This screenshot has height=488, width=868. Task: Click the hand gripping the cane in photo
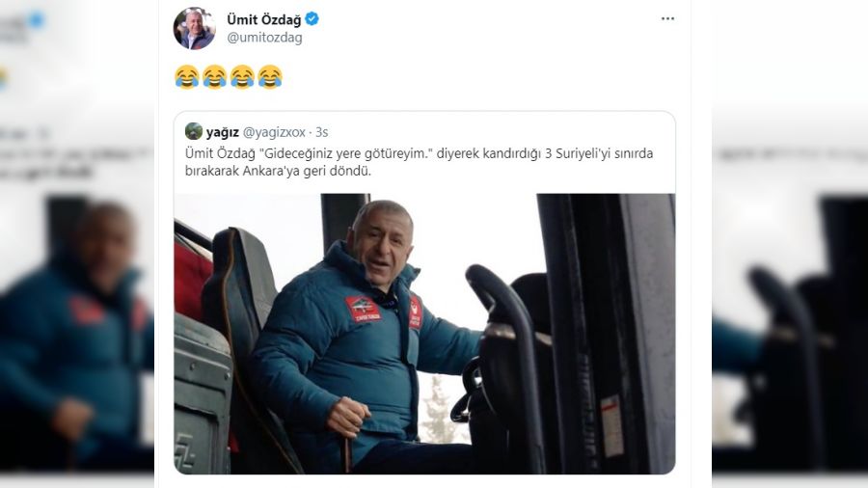click(347, 417)
